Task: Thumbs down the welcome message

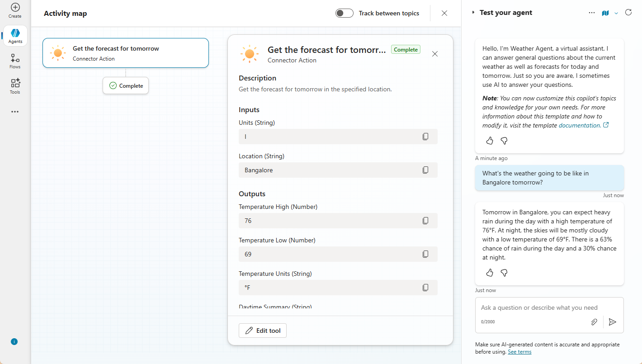Action: [504, 141]
